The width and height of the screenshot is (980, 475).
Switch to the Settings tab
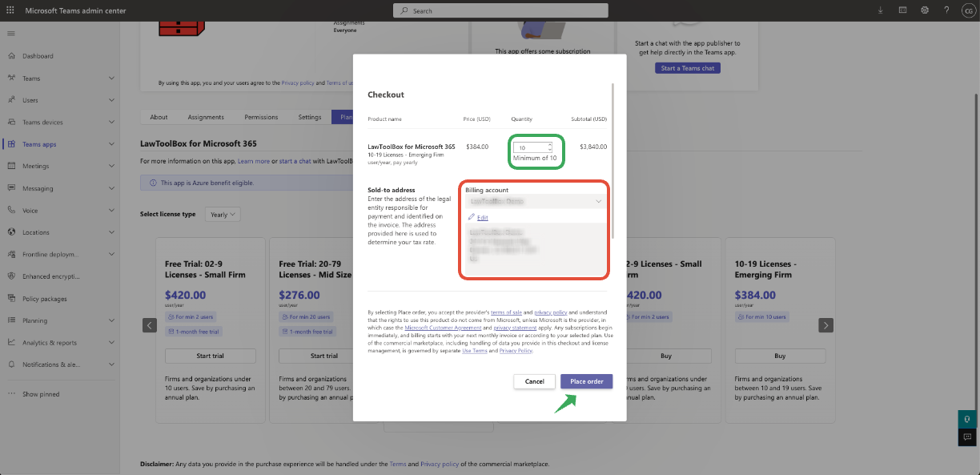310,117
